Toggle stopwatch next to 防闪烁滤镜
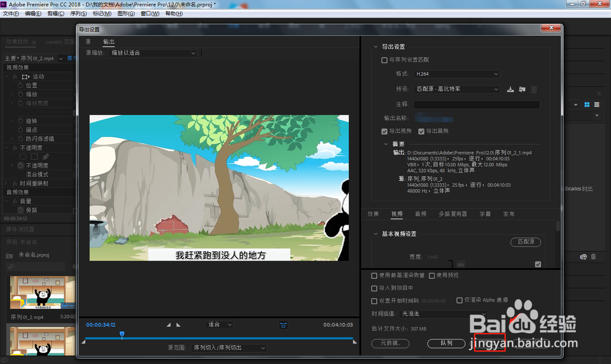 (x=20, y=139)
